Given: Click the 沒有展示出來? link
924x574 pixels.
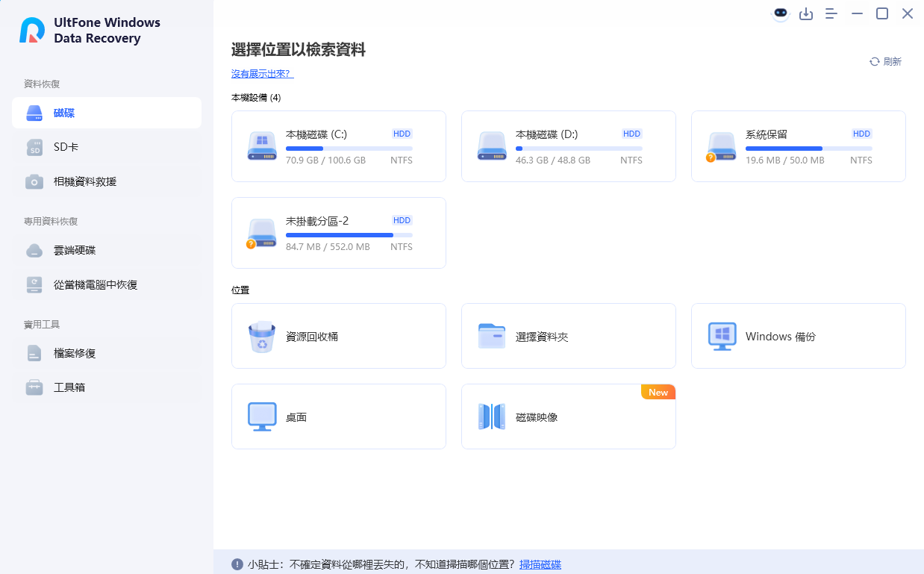Looking at the screenshot, I should click(x=263, y=74).
